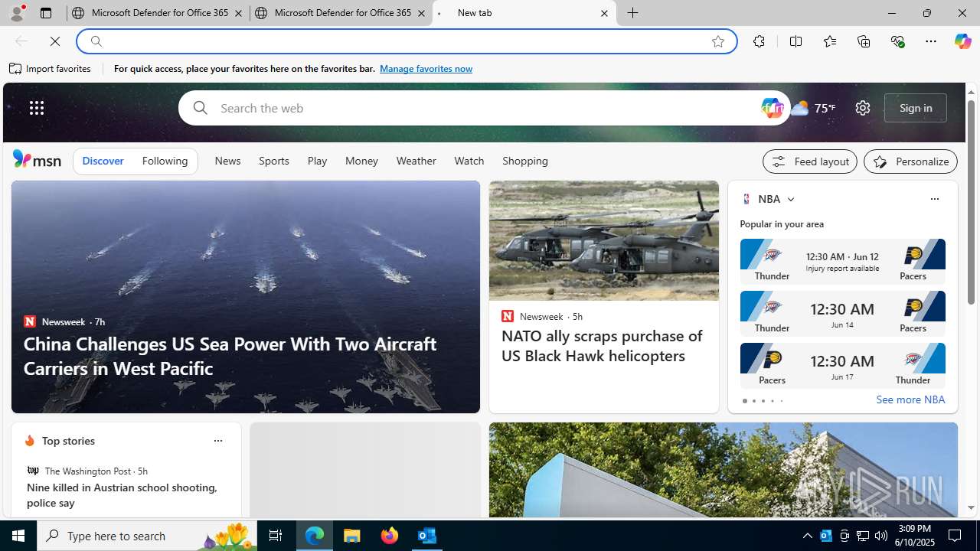980x551 pixels.
Task: Open Microsoft Edge from taskbar
Action: tap(315, 536)
